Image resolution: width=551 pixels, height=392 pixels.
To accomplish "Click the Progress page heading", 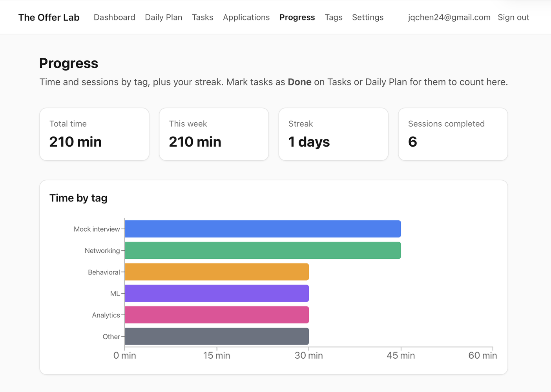I will pyautogui.click(x=69, y=63).
